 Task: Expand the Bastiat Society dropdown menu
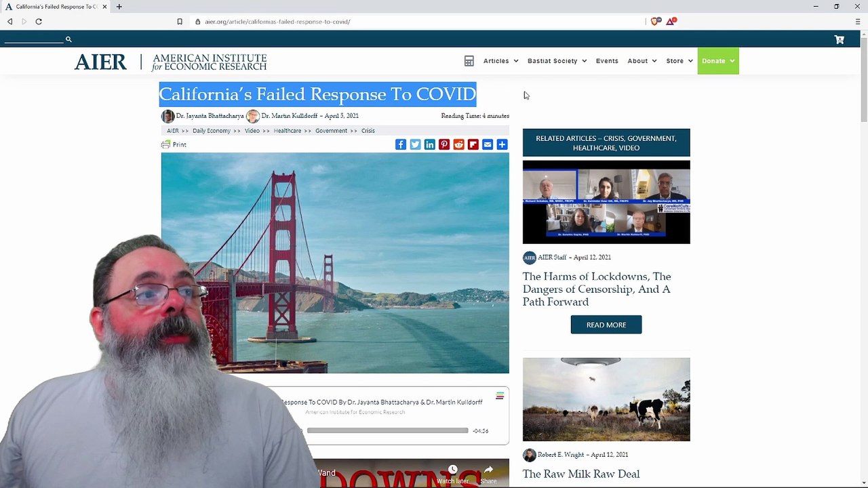(557, 61)
